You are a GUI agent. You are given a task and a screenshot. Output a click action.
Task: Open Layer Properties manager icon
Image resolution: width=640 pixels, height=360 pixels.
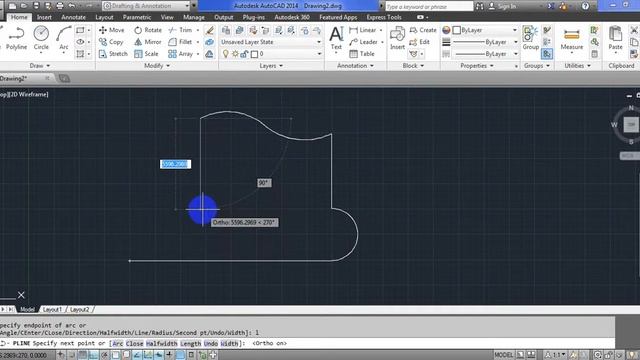pyautogui.click(x=226, y=30)
